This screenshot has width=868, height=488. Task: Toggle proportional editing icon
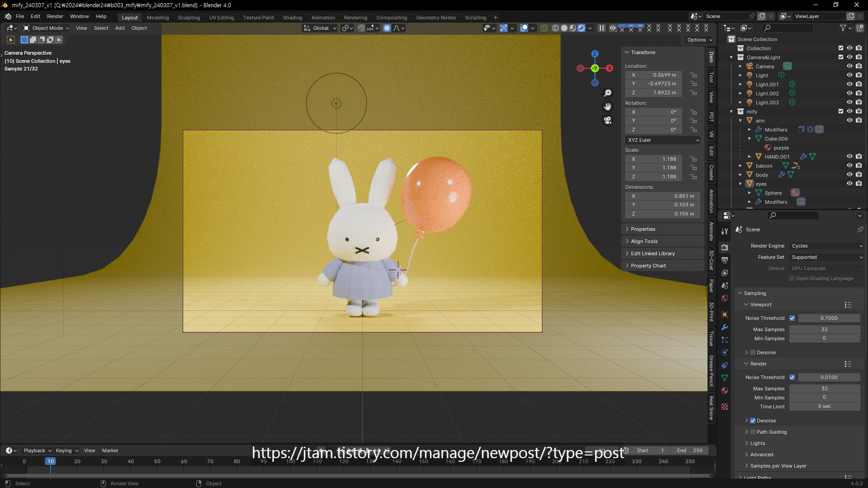pos(387,28)
